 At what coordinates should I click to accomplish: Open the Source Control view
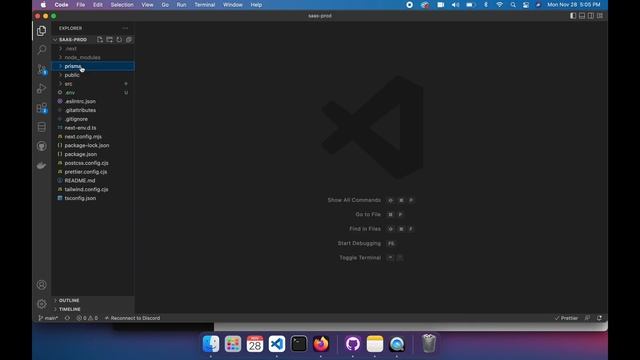point(41,69)
